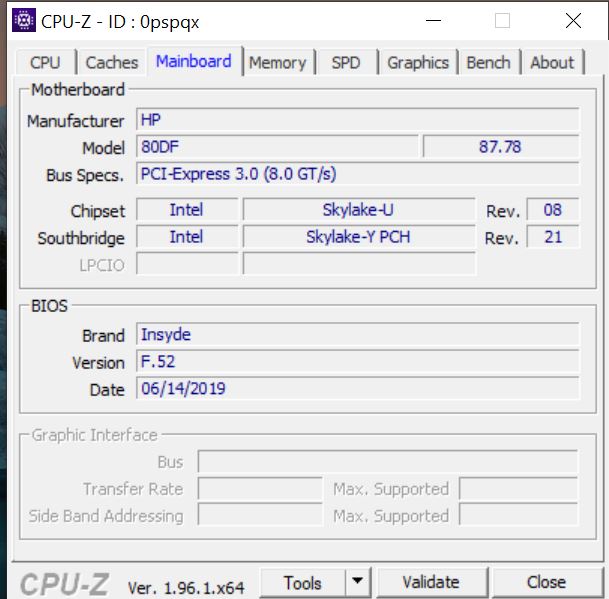The width and height of the screenshot is (609, 599).
Task: Click the Skylake-U chipset value
Action: coord(359,210)
